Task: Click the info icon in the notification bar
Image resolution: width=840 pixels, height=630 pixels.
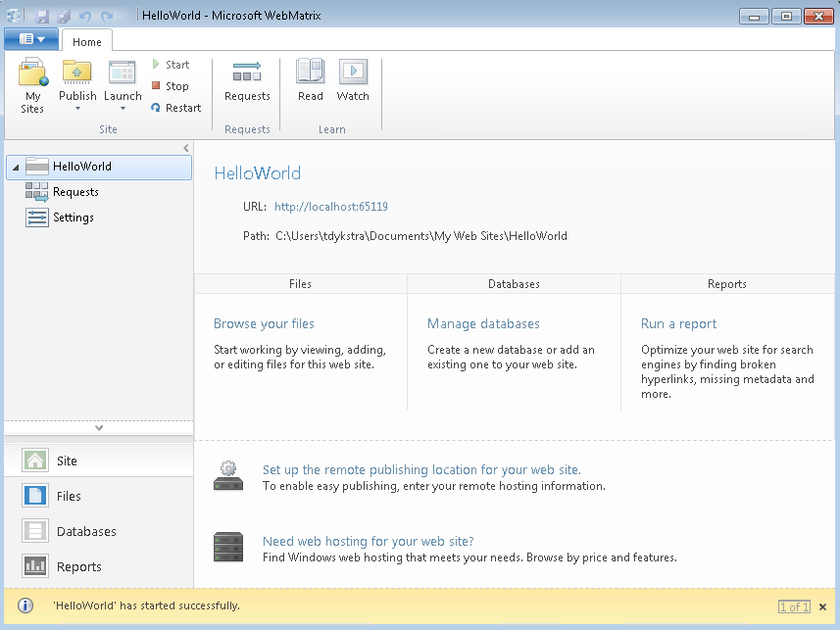Action: [25, 606]
